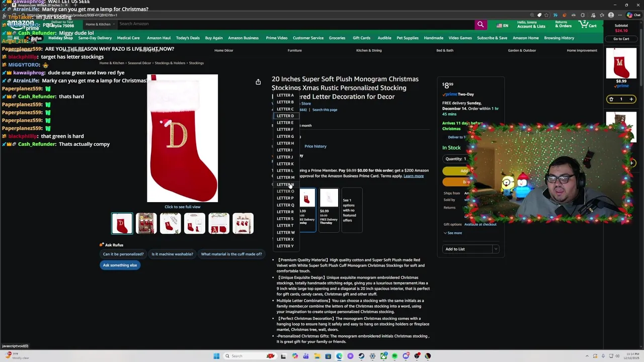Open Steam from the taskbar
Viewport: 644px width, 362px height.
[x=361, y=356]
